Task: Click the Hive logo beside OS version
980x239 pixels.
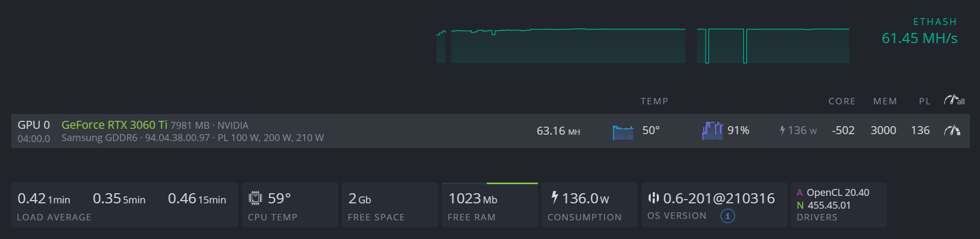Action: [654, 198]
